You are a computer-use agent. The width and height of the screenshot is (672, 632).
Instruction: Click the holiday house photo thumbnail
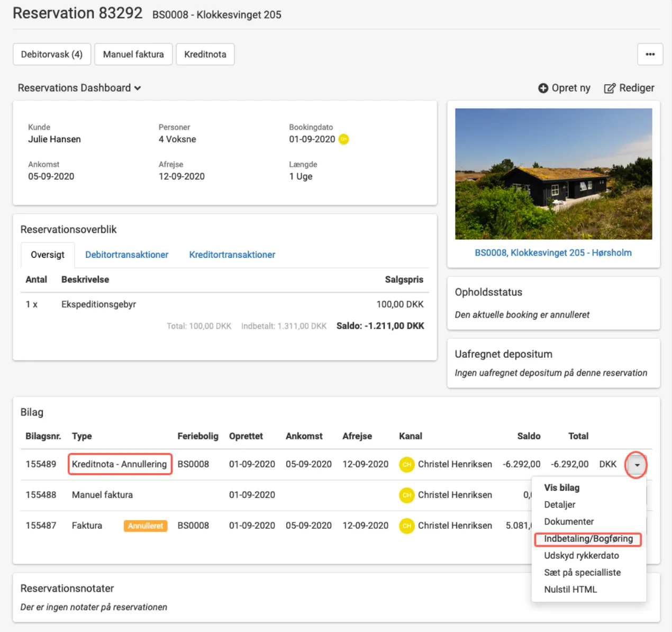click(553, 174)
